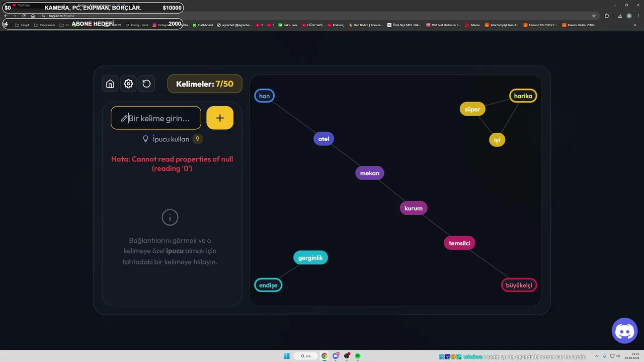
Task: Open the 'Meme' bookmark
Action: [472, 25]
